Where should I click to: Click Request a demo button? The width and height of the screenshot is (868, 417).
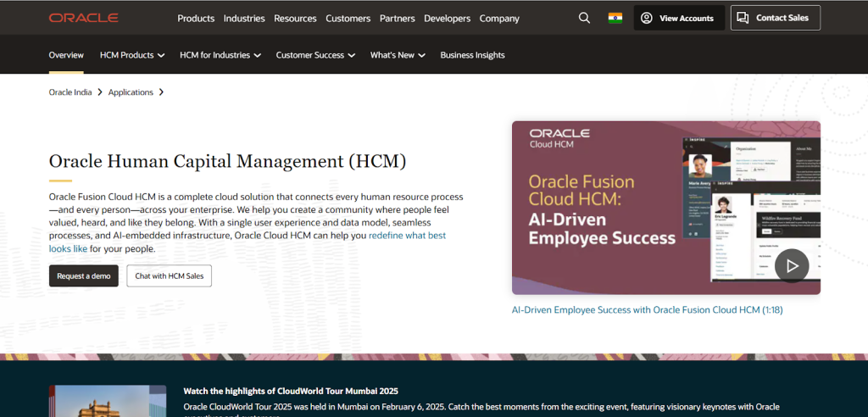point(84,275)
